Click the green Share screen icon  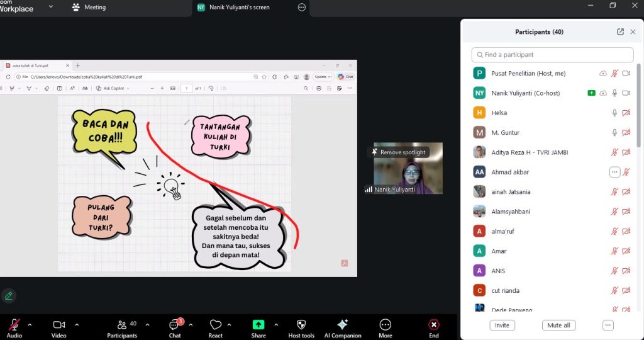[258, 324]
